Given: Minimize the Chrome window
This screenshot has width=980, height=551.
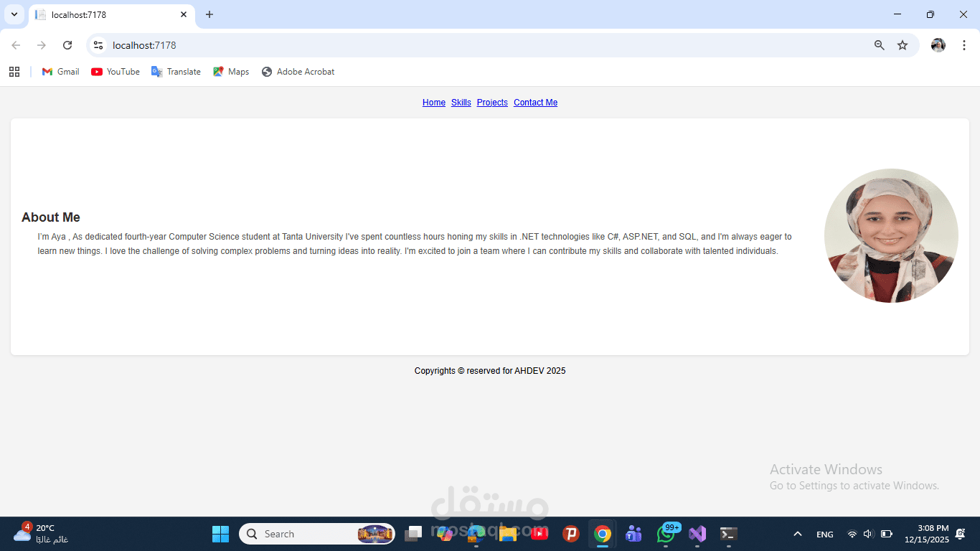Looking at the screenshot, I should tap(897, 14).
